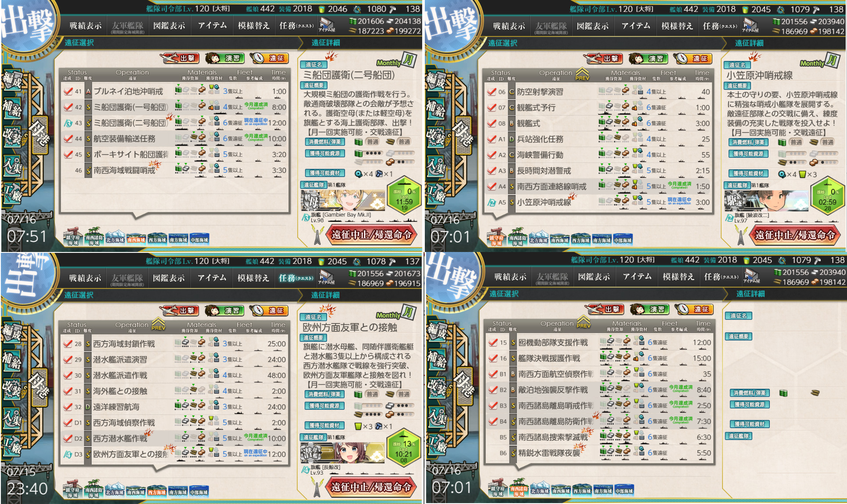Choose 西方海域 area icon below 欧州方面友軍との接触 list
The height and width of the screenshot is (504, 847).
tap(157, 492)
